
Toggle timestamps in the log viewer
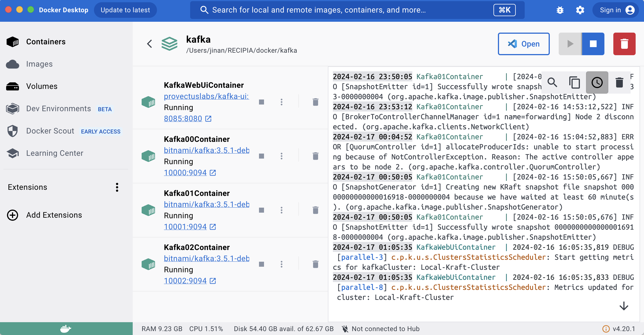click(597, 82)
